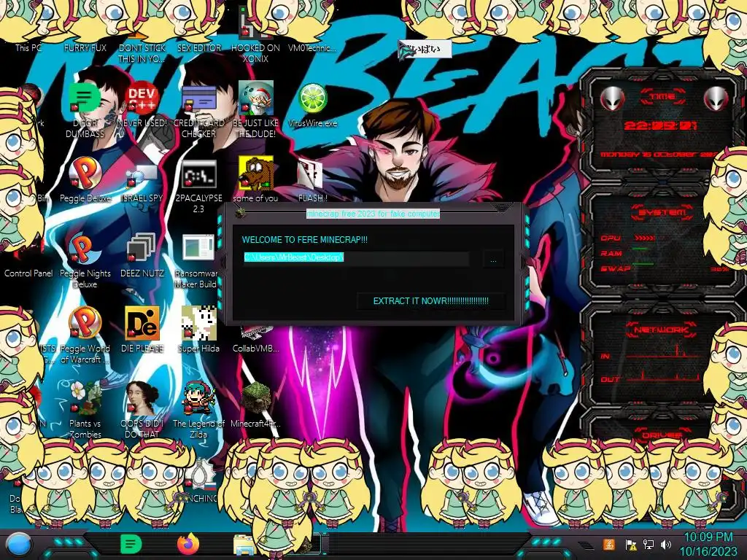The height and width of the screenshot is (560, 747).
Task: Open the Control Panel desktop icon
Action: (x=28, y=273)
